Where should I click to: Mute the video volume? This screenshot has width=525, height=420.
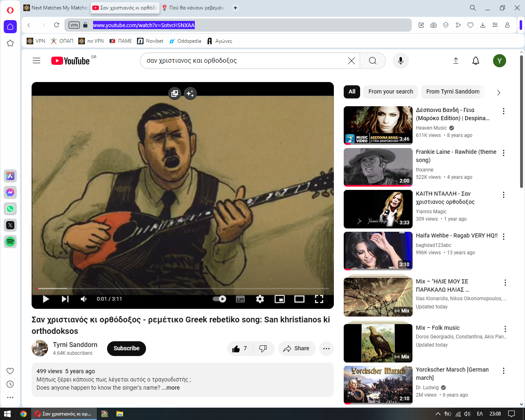[84, 299]
